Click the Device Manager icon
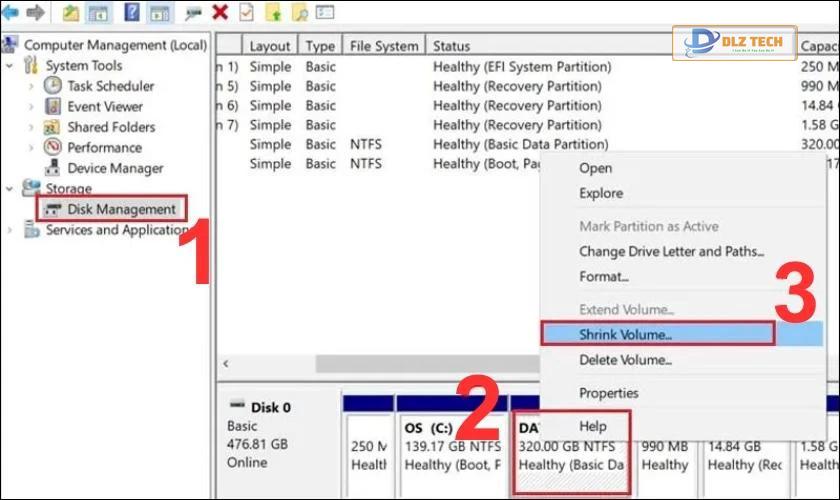 click(x=52, y=168)
